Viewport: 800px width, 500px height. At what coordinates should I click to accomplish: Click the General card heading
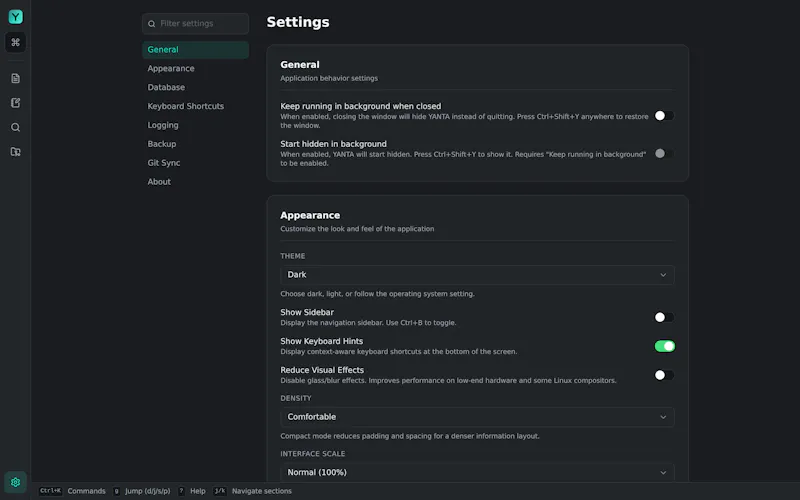tap(300, 65)
